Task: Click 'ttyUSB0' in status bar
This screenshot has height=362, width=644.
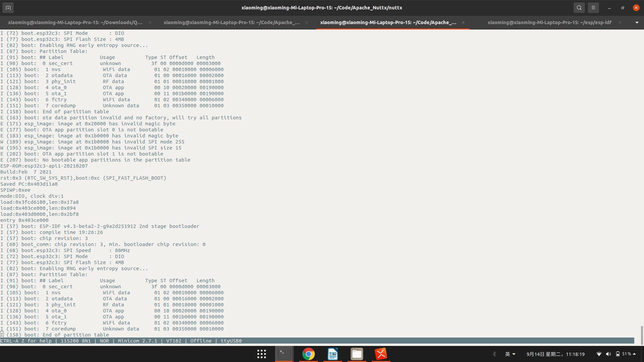Action: (231, 341)
